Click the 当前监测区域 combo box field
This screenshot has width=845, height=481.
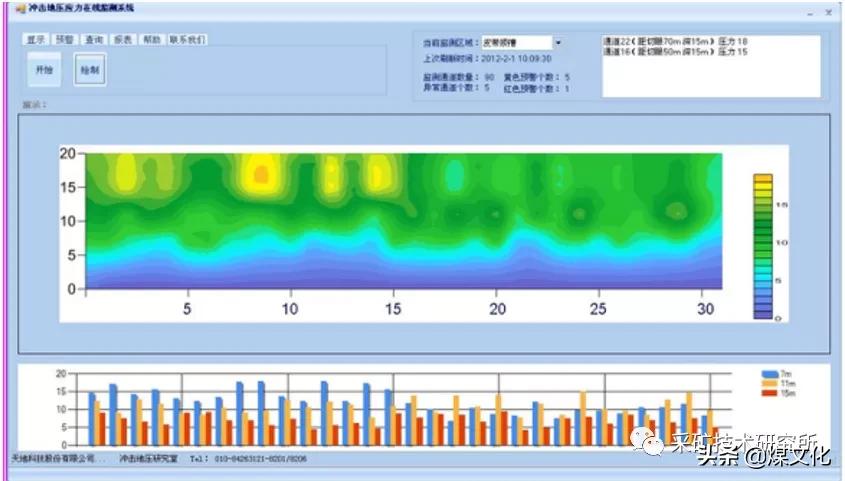[x=514, y=43]
